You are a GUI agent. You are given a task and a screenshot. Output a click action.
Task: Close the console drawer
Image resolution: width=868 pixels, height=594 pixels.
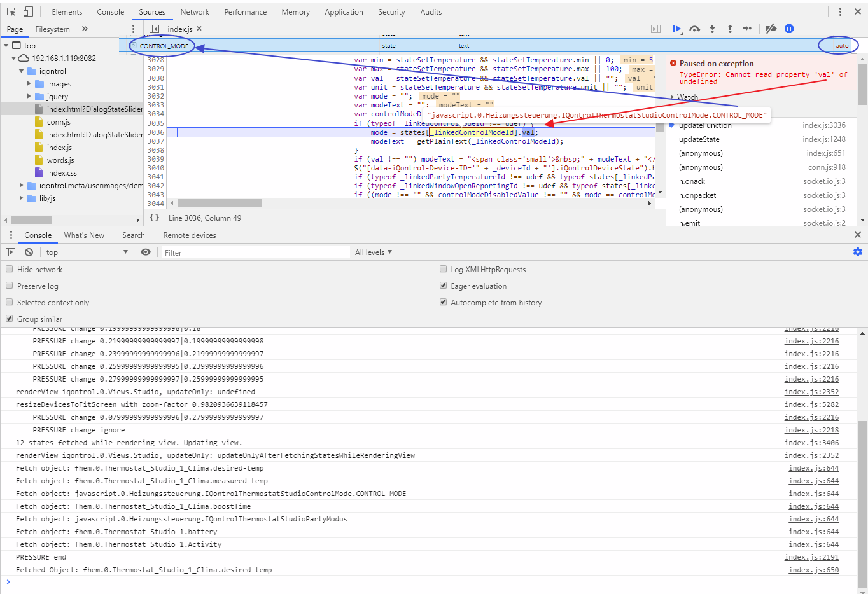(x=858, y=235)
